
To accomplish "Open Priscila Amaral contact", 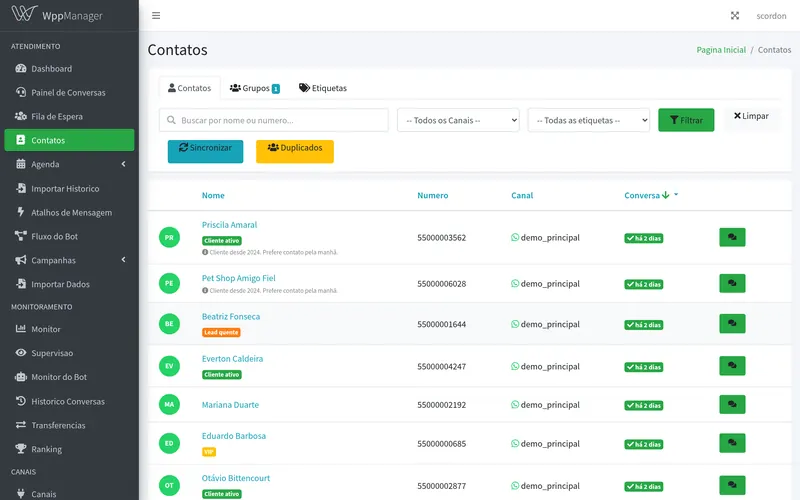I will 229,224.
